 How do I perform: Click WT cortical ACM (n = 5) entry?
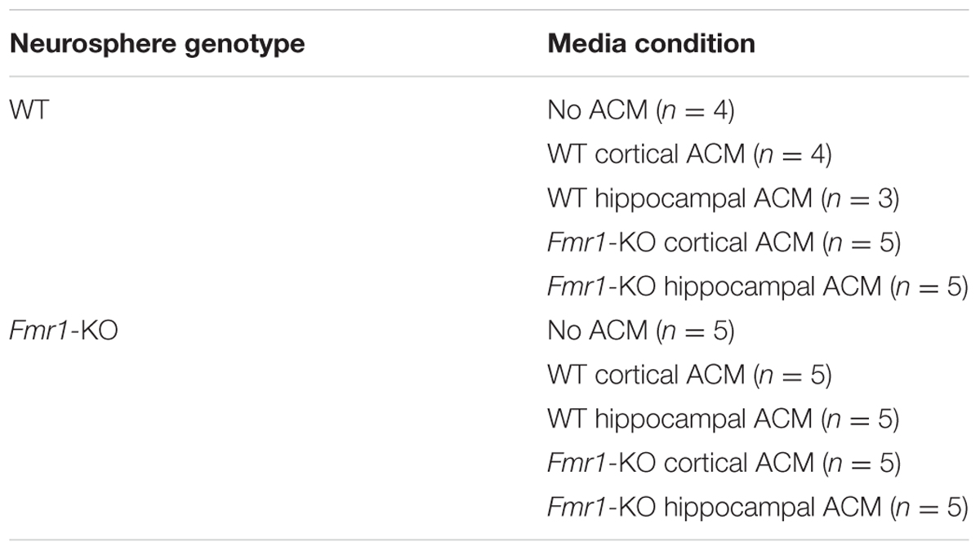click(689, 375)
